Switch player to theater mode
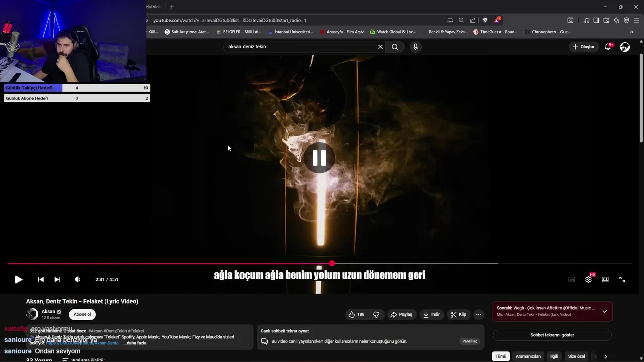644x362 pixels. 605,279
